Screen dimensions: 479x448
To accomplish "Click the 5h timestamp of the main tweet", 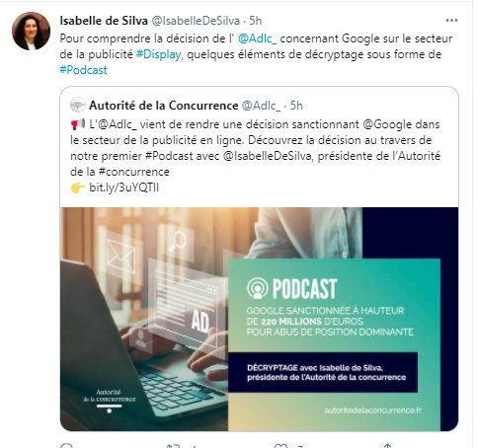I will (x=255, y=21).
